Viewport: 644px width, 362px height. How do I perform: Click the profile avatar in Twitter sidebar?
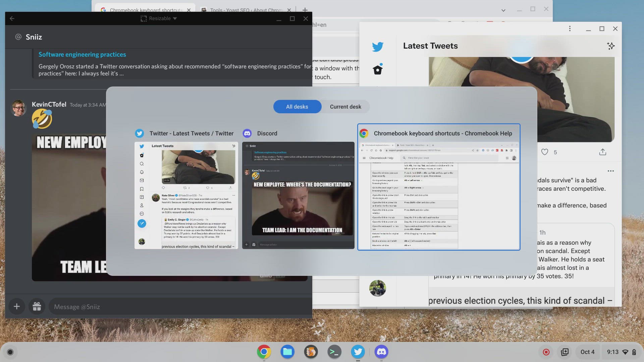coord(378,288)
